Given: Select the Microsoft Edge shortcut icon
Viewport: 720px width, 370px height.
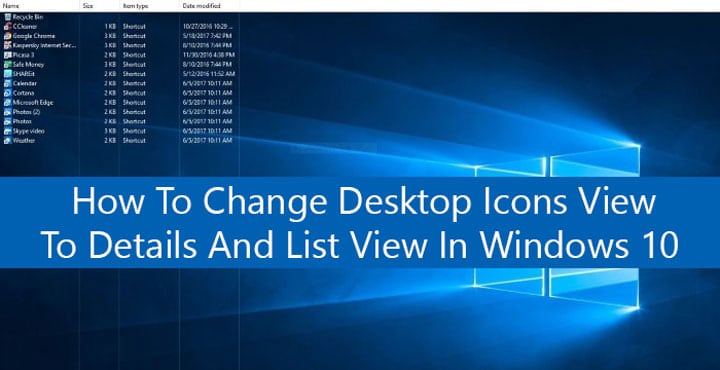Looking at the screenshot, I should pos(7,102).
